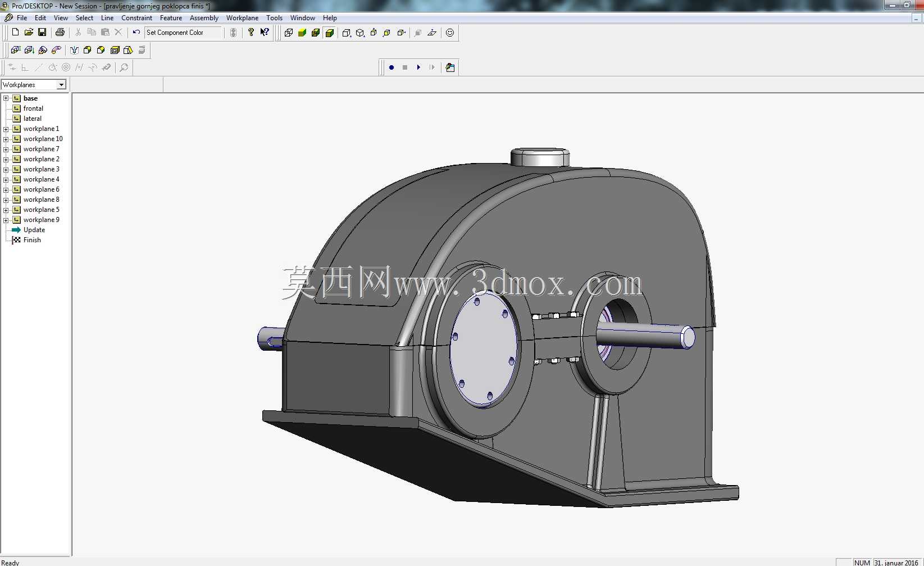Select the Revolve Profile feature tool
The width and height of the screenshot is (924, 566).
click(x=43, y=50)
